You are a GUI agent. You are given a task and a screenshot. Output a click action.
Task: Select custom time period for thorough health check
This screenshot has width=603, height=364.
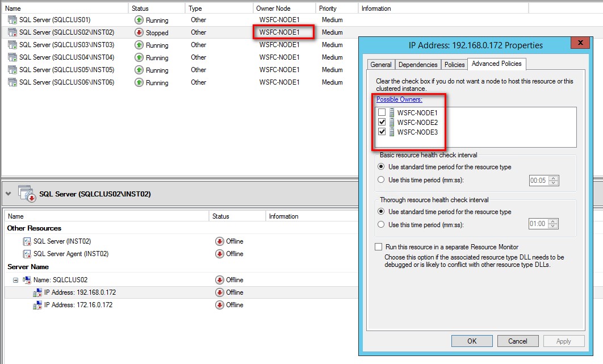[381, 224]
